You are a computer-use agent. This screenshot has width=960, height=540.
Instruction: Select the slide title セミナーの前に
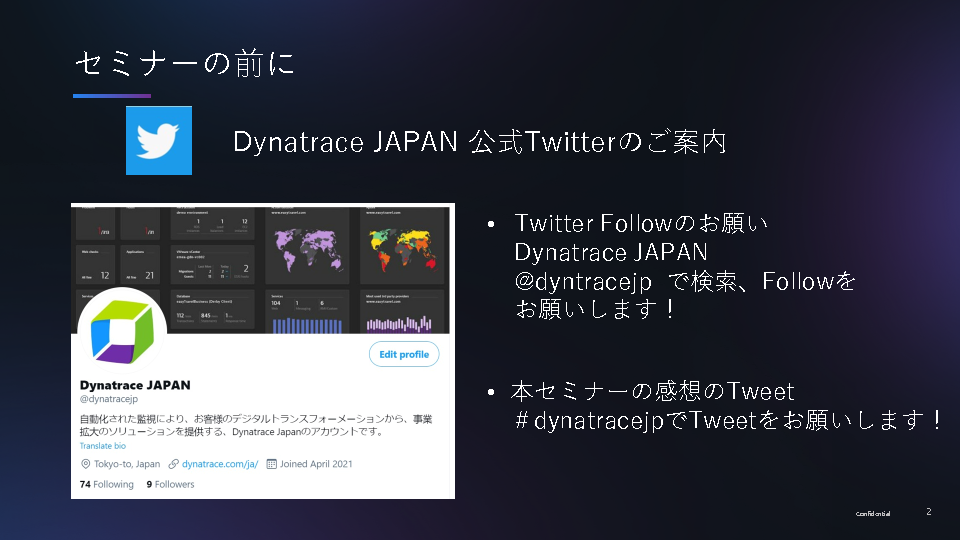184,64
